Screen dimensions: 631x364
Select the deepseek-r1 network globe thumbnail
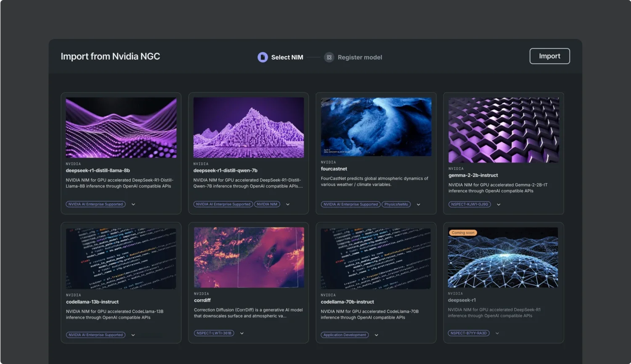[x=503, y=257]
